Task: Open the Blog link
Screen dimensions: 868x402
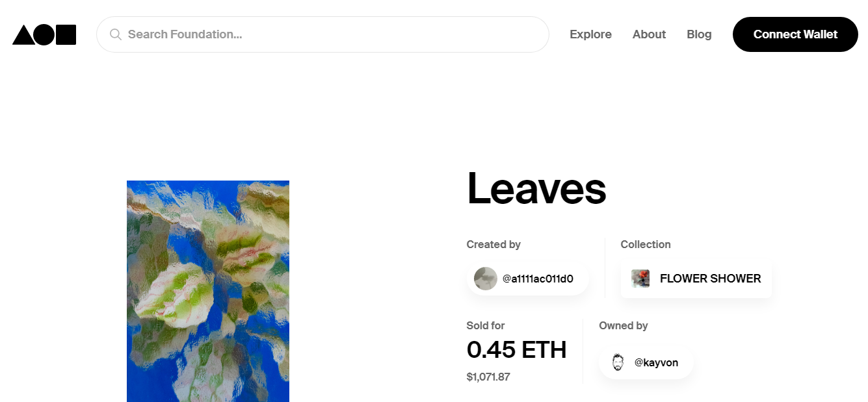Action: tap(699, 34)
